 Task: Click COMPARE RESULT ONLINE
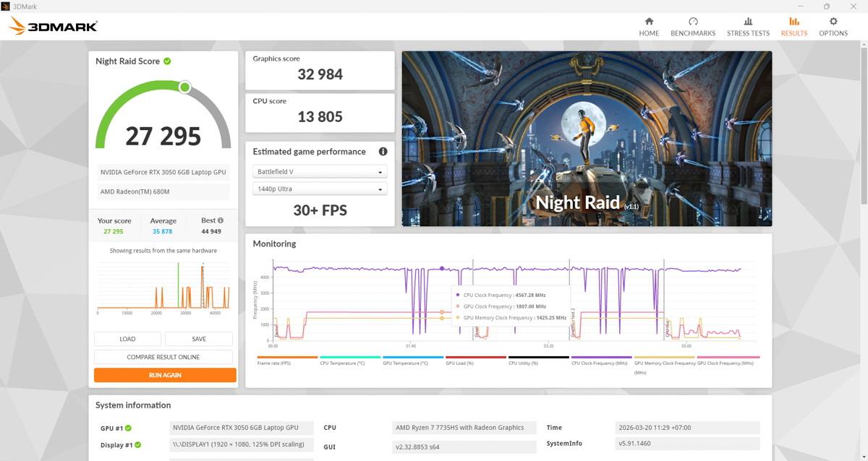click(x=165, y=357)
